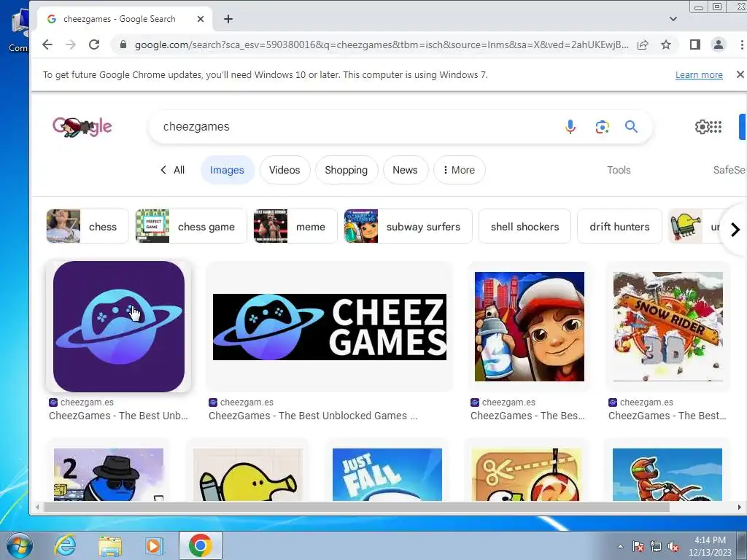Click the horizontal scrollbar thumb
This screenshot has width=747, height=560.
356,507
